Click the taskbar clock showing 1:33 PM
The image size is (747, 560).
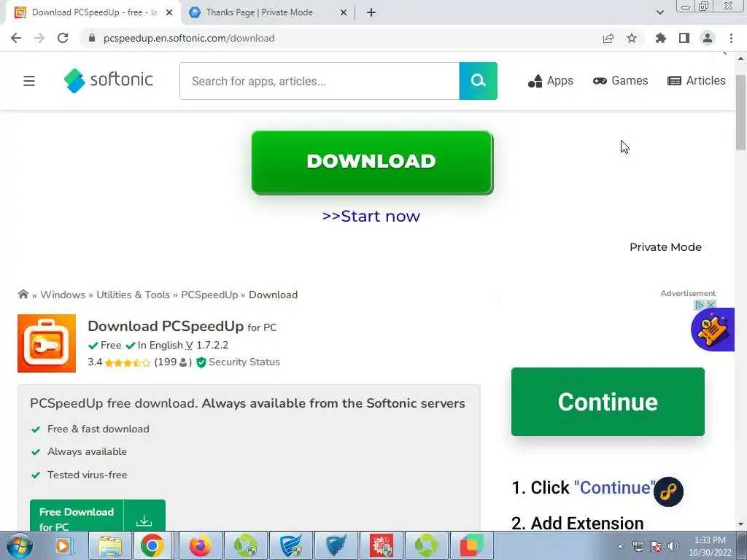tap(710, 546)
